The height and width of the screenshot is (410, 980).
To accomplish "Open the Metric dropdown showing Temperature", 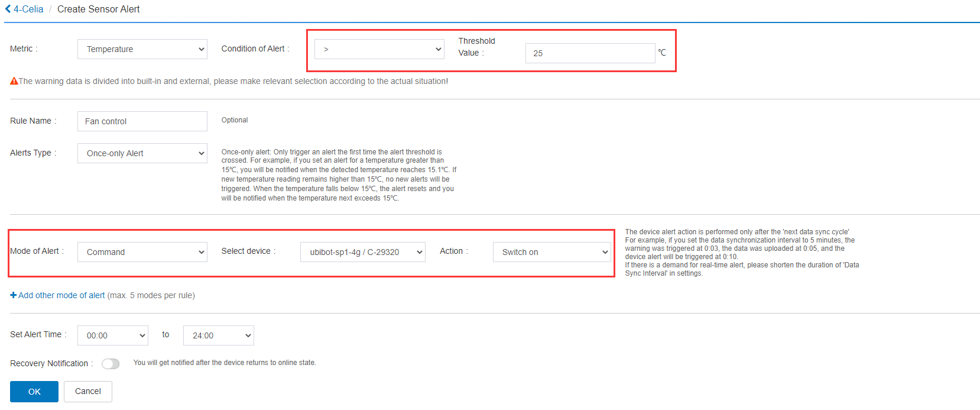I will [142, 49].
